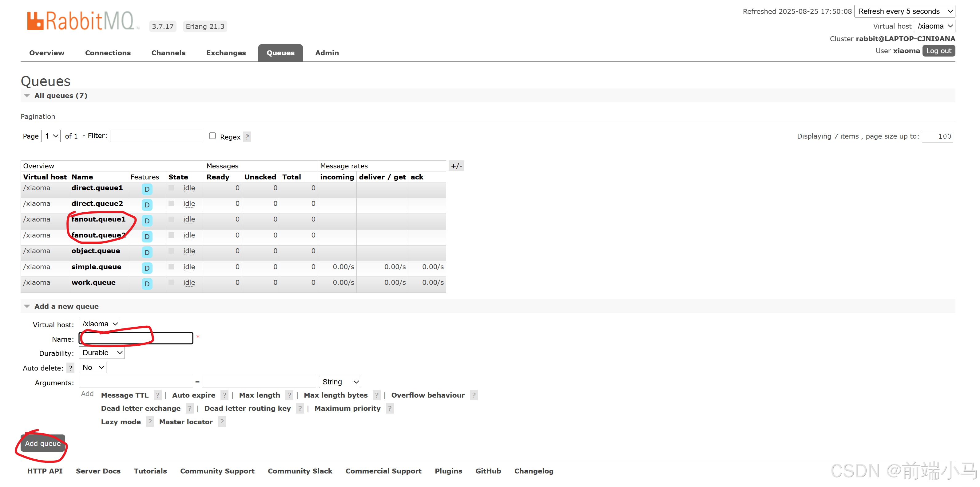The width and height of the screenshot is (980, 487).
Task: Click the +/- columns toggle button
Action: pyautogui.click(x=456, y=166)
